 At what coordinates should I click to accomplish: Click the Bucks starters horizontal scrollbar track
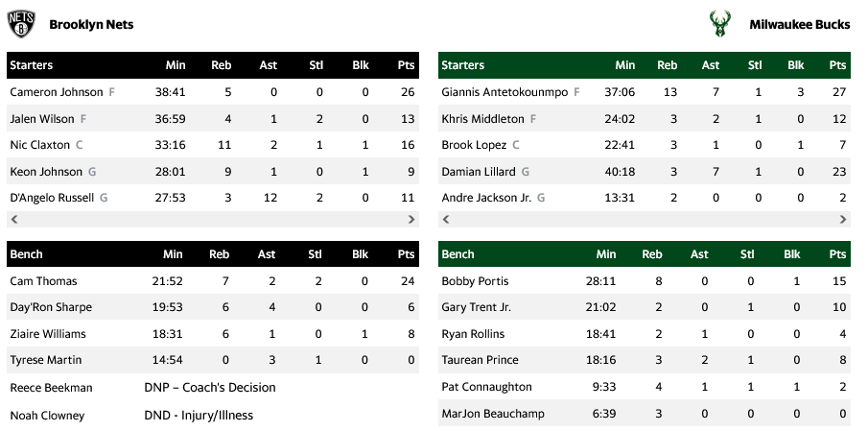pos(645,220)
